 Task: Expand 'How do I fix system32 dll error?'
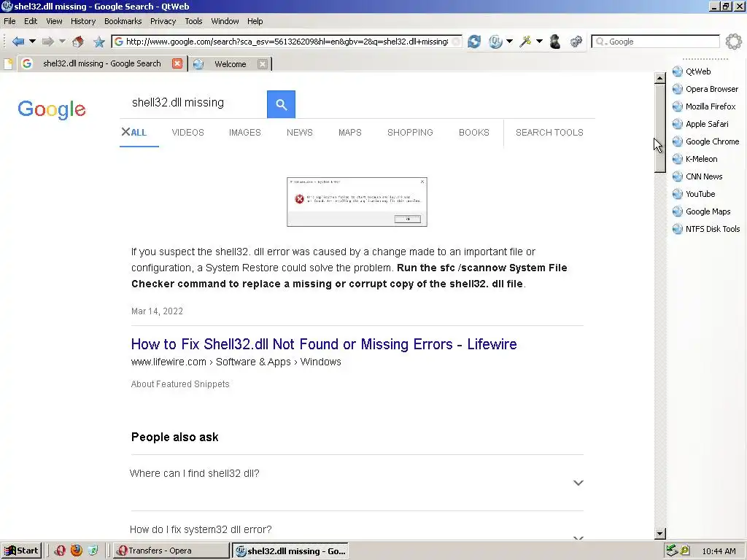(x=357, y=529)
